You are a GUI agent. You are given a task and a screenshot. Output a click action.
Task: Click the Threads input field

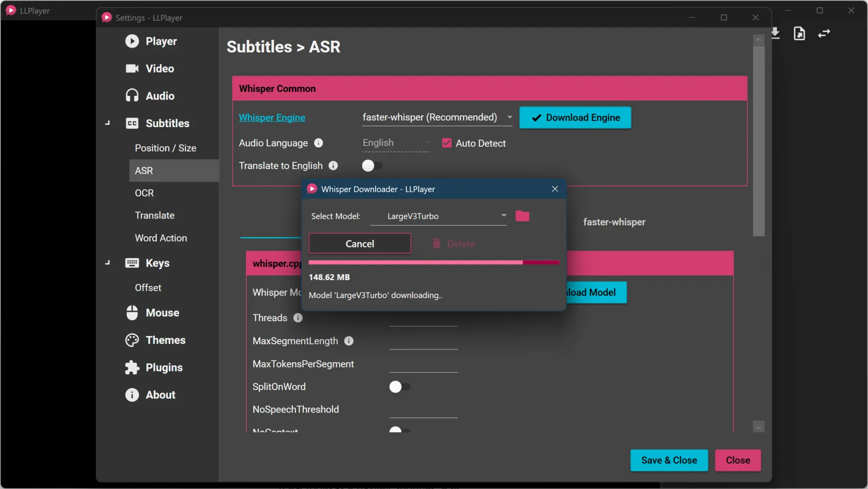pyautogui.click(x=424, y=318)
